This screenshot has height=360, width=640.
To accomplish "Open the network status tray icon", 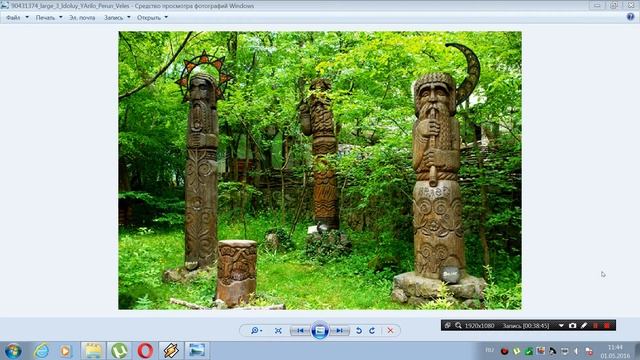I will point(565,351).
